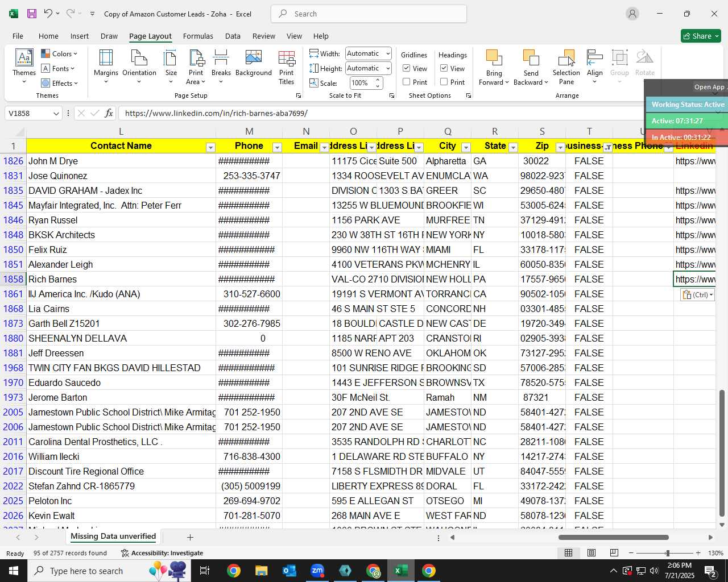Open the Themes gallery
This screenshot has width=728, height=582.
(x=24, y=67)
